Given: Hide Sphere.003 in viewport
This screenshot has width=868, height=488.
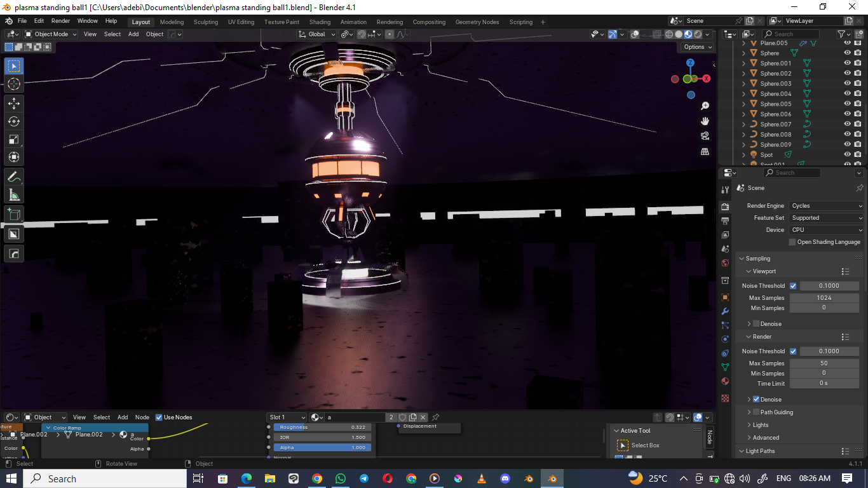Looking at the screenshot, I should click(847, 84).
